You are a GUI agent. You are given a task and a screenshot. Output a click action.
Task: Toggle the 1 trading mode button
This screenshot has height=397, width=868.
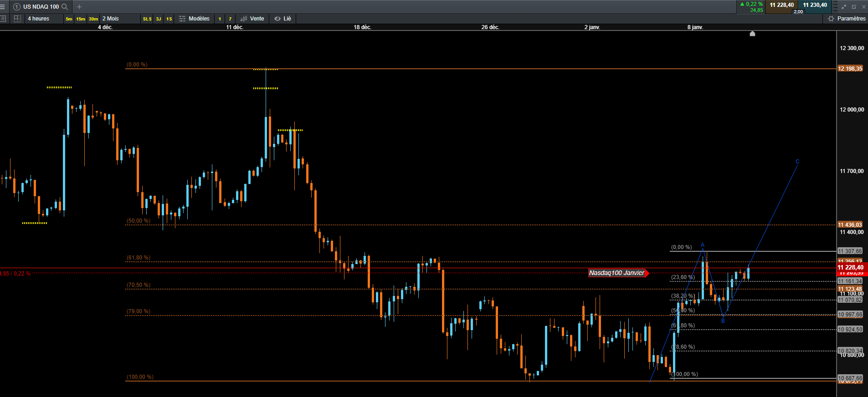(x=220, y=19)
